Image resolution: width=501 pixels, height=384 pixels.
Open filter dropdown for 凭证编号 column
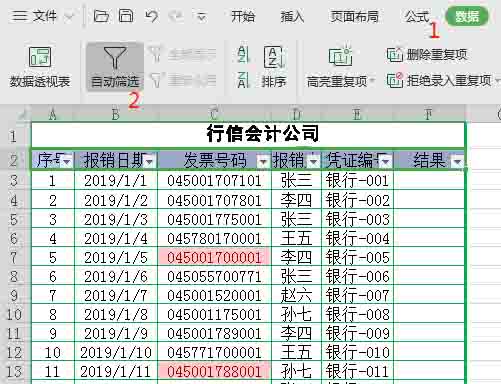click(386, 162)
